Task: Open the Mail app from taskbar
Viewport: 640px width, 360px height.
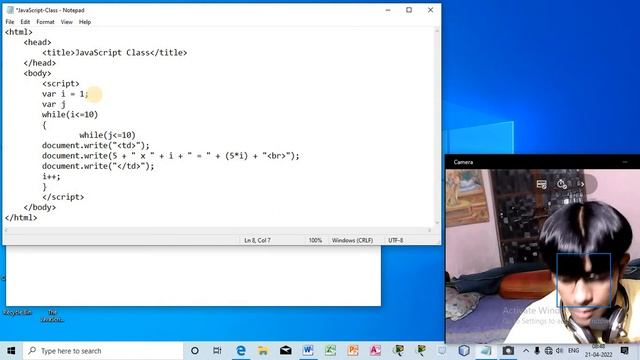Action: tap(286, 351)
